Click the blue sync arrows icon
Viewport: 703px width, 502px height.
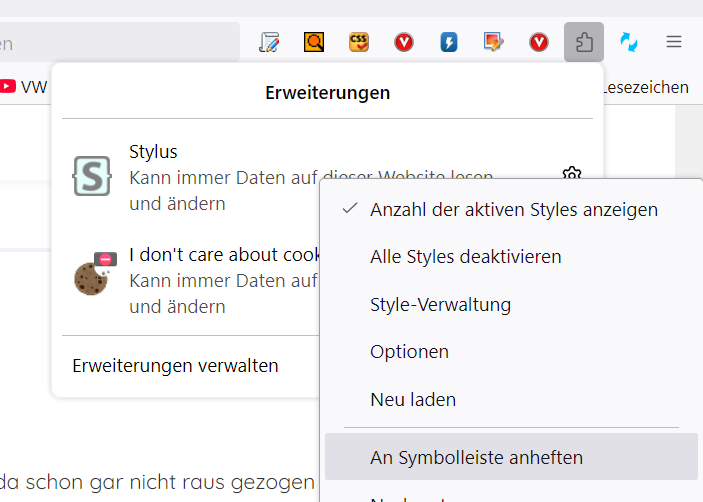[x=629, y=42]
